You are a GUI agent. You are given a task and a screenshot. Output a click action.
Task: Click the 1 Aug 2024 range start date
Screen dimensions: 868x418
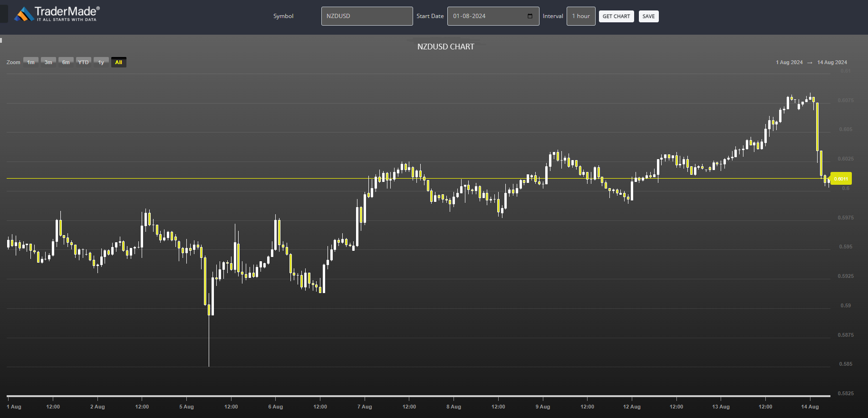[x=789, y=62]
